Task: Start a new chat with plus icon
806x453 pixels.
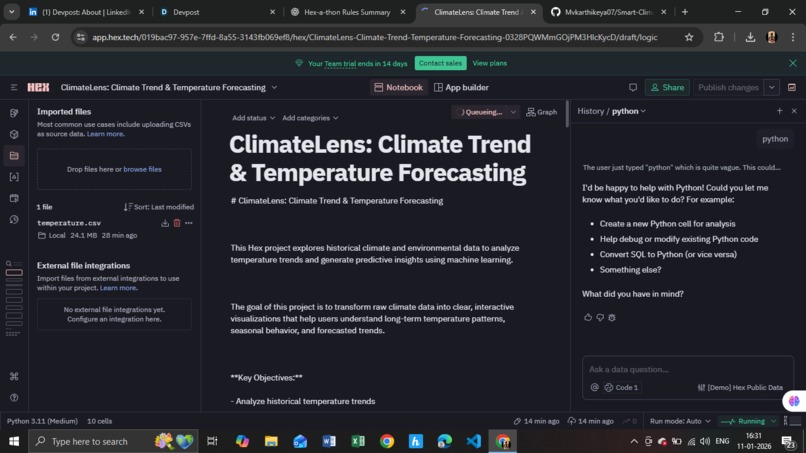Action: (779, 111)
